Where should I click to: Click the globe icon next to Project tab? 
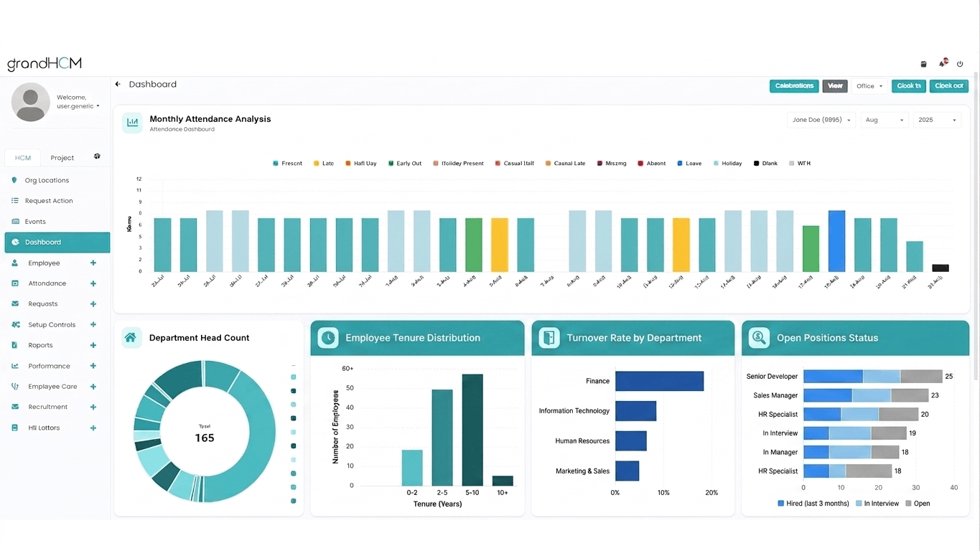97,156
